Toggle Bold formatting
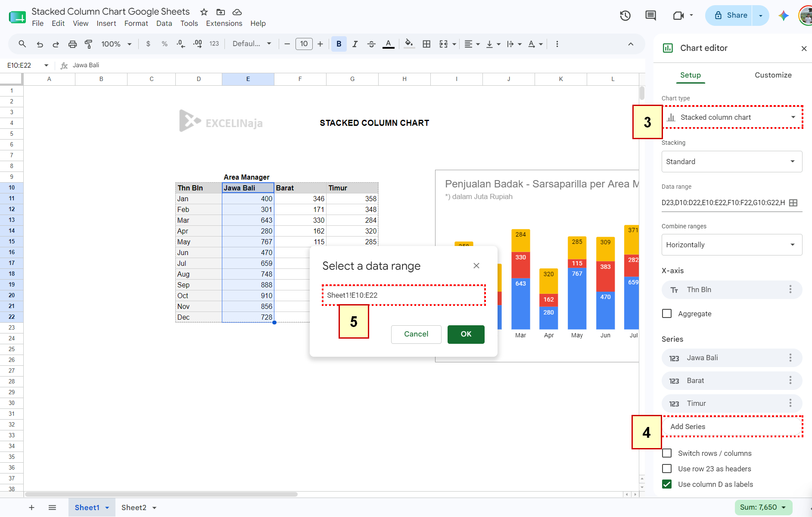 (x=339, y=44)
